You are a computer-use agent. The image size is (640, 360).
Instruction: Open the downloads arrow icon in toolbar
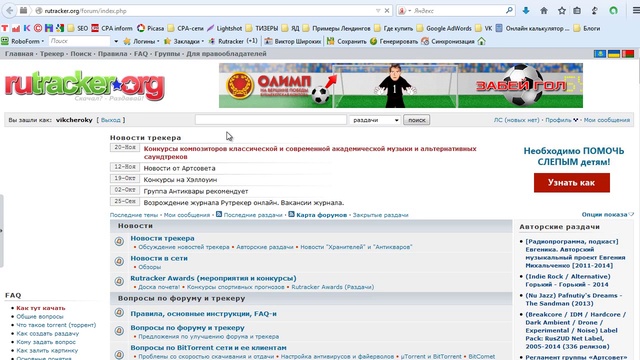(x=526, y=11)
